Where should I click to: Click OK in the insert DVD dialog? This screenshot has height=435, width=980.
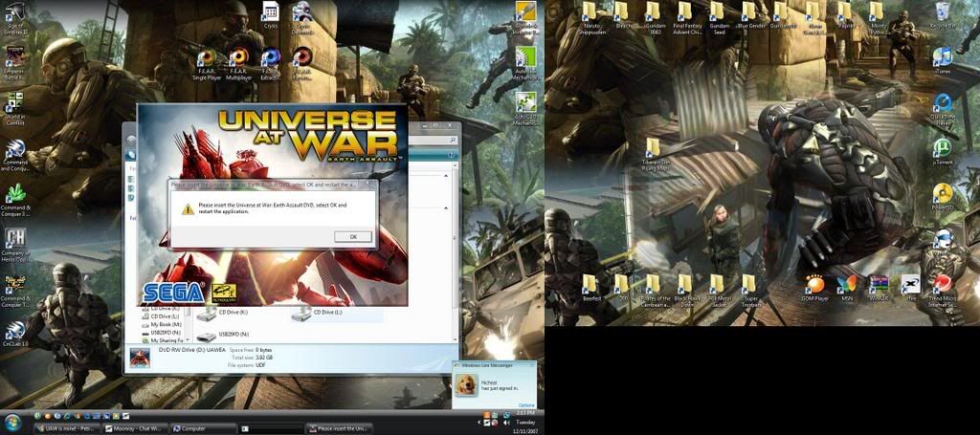[x=352, y=236]
